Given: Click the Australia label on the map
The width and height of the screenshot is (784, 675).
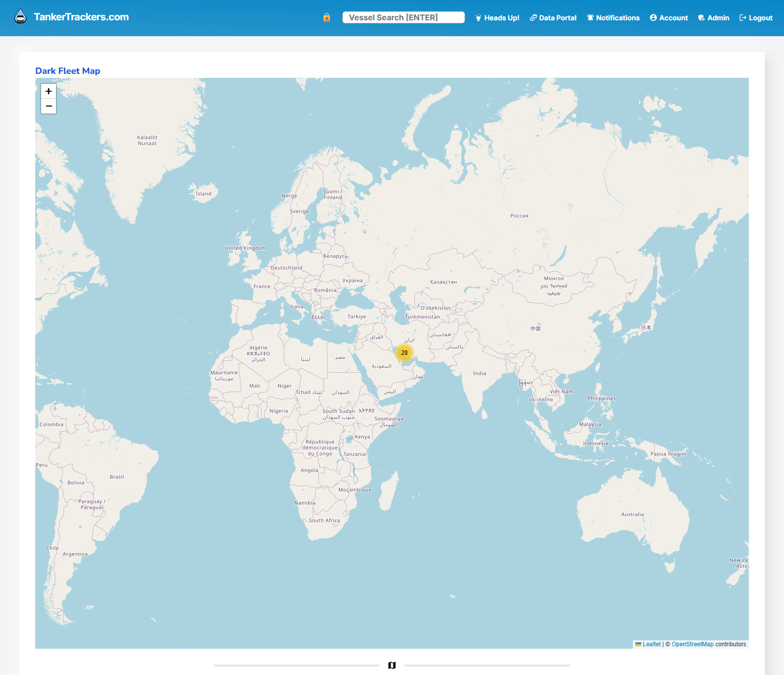Looking at the screenshot, I should (x=632, y=514).
